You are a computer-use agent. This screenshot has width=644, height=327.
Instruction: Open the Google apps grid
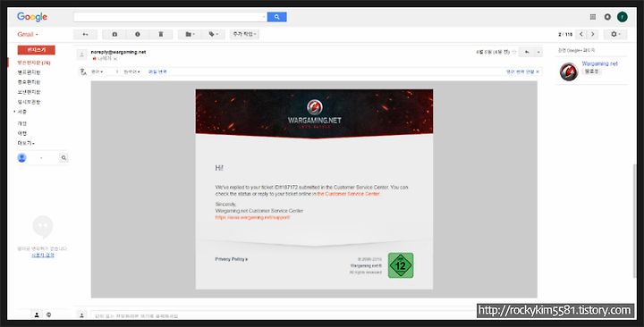point(593,17)
